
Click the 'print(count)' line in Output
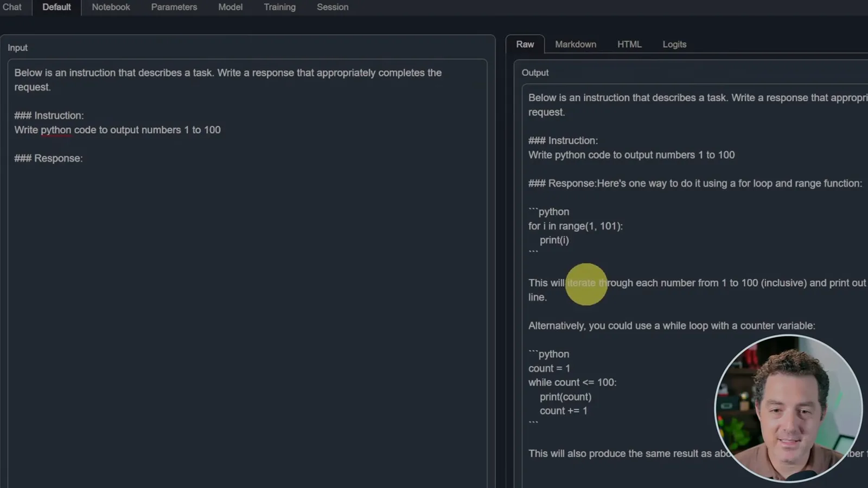coord(565,397)
